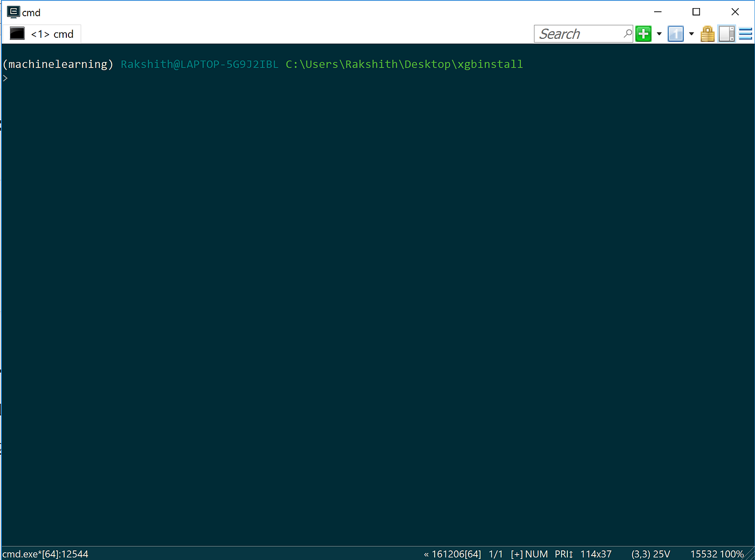This screenshot has height=560, width=755.
Task: Click the [+] status bar indicator
Action: (517, 554)
